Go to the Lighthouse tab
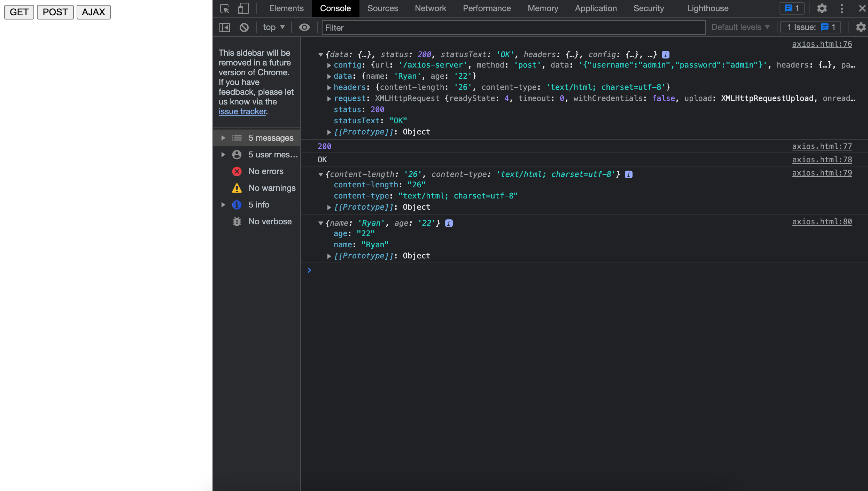 (707, 8)
